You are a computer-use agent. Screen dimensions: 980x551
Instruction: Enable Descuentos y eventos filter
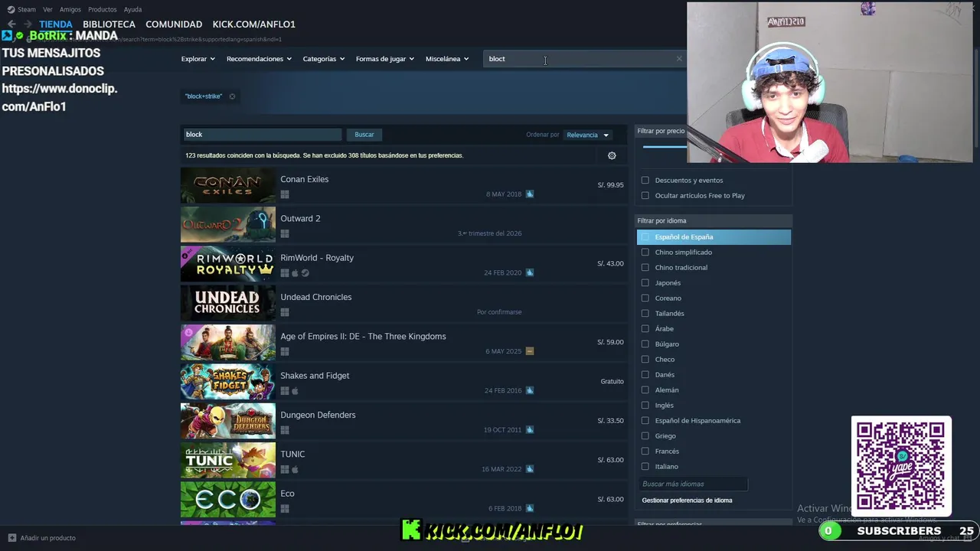point(645,181)
